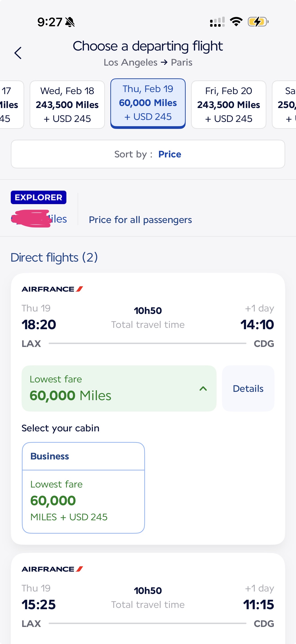The width and height of the screenshot is (296, 644).
Task: Tap the silent mode bell icon
Action: (x=70, y=22)
